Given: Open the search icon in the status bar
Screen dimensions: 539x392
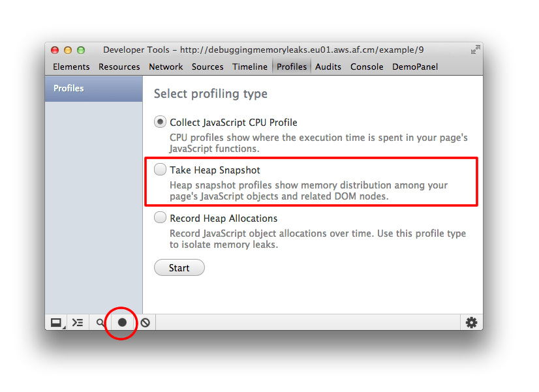Looking at the screenshot, I should click(99, 322).
